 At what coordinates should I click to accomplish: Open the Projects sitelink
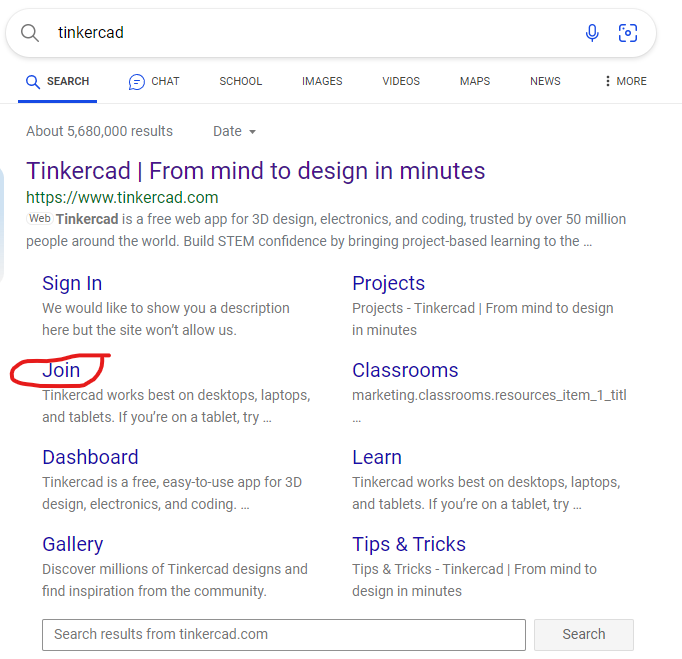(x=388, y=283)
